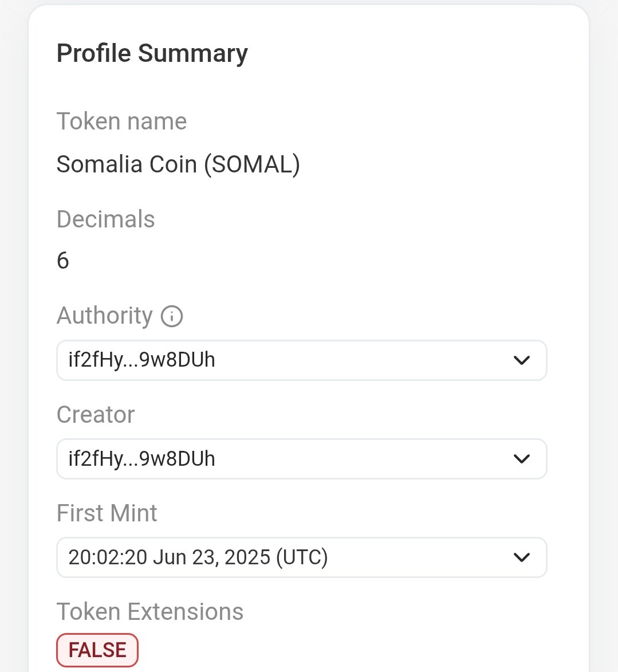The width and height of the screenshot is (618, 672).
Task: Click the 20:02:20 time in First Mint
Action: [108, 557]
